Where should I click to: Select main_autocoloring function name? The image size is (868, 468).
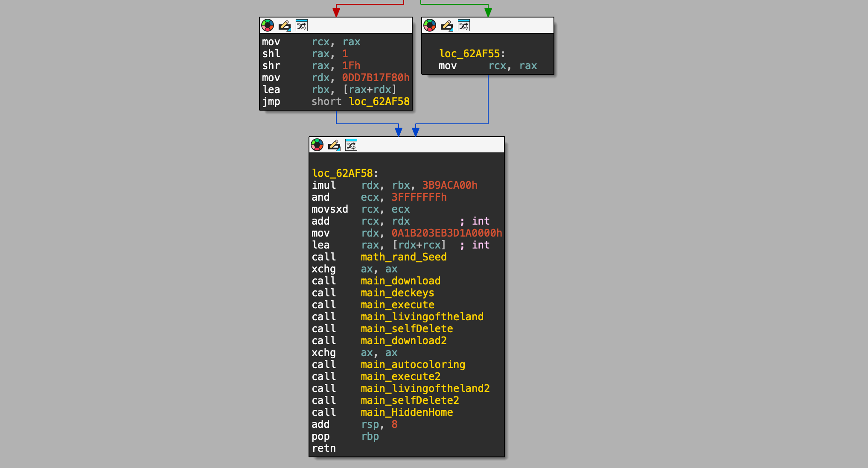pyautogui.click(x=413, y=365)
